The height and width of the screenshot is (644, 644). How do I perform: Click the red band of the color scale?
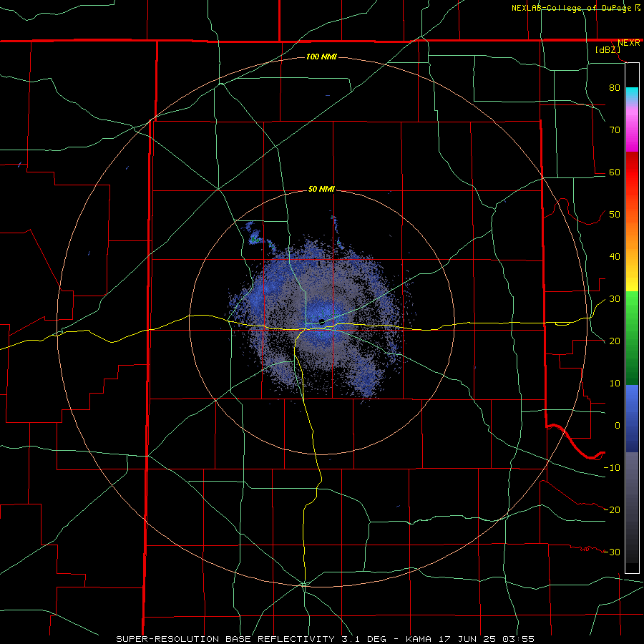(x=632, y=172)
